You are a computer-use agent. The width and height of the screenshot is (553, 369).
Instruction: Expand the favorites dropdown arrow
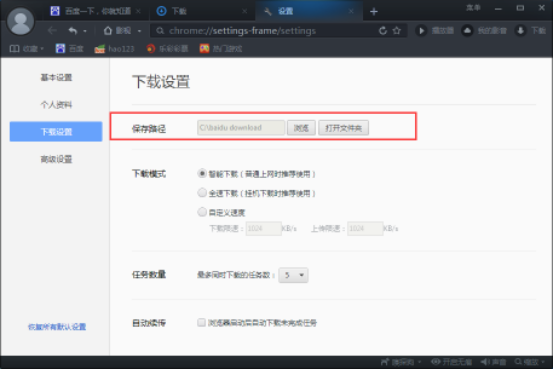tap(42, 49)
